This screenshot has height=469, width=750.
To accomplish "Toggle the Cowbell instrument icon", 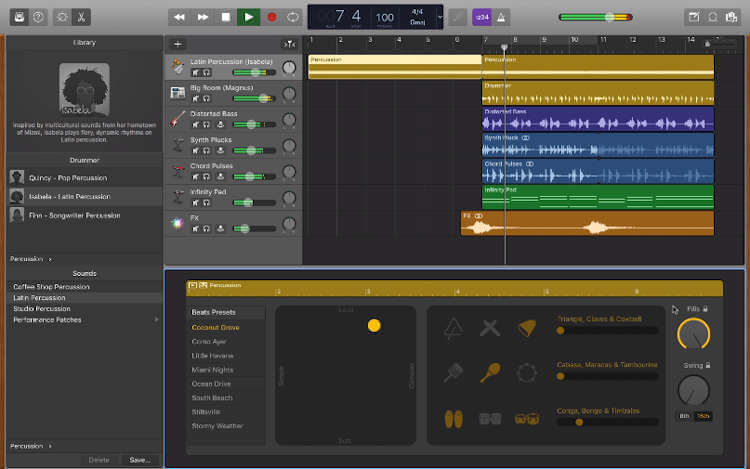I will (x=527, y=328).
